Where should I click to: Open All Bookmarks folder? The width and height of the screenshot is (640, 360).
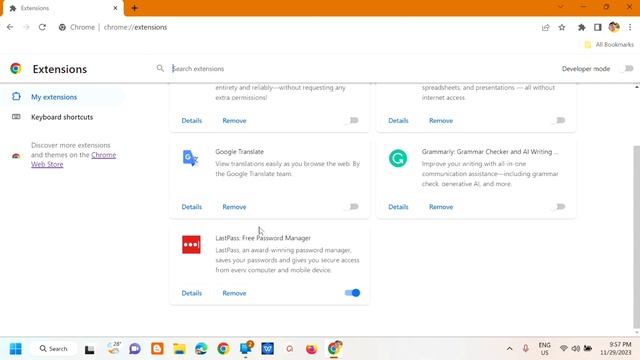pos(609,44)
